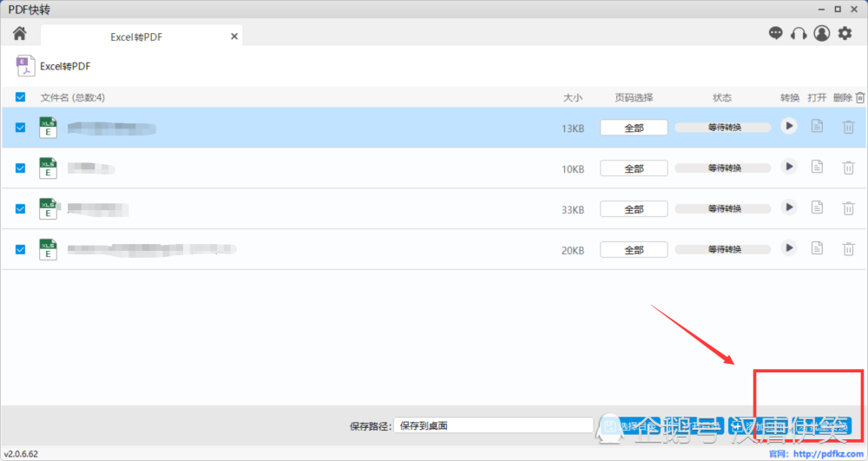Open page selection 全部 for the 13KB file

[634, 128]
